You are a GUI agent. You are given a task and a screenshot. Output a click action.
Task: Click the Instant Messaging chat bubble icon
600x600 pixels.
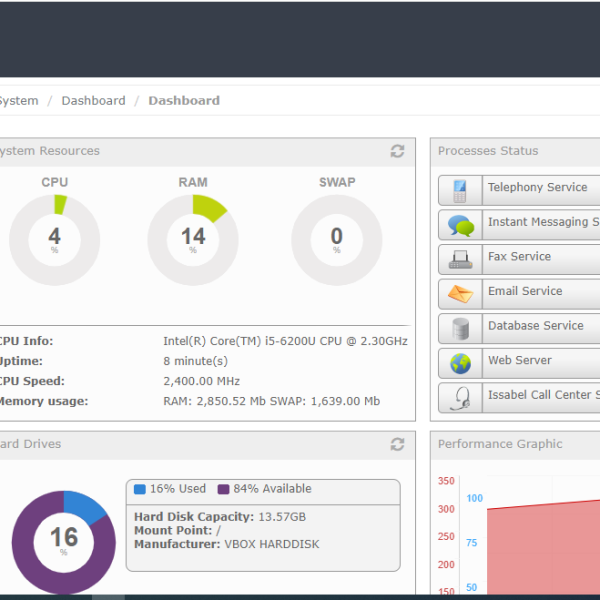click(x=460, y=224)
